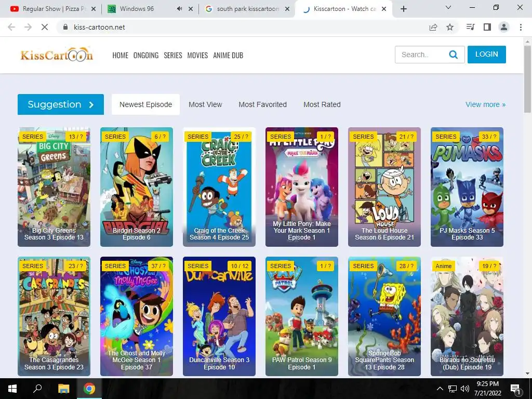This screenshot has width=532, height=399.
Task: Open Craig of the Creek Season 4 card
Action: pos(219,187)
